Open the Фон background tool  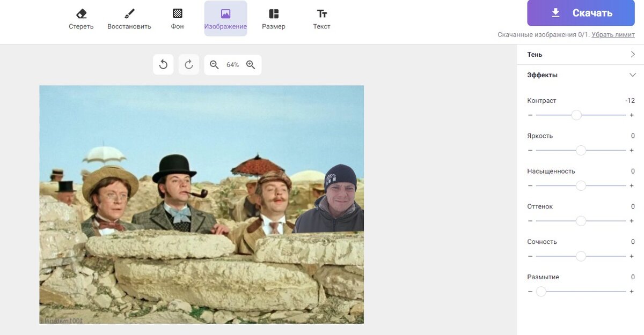tap(177, 19)
